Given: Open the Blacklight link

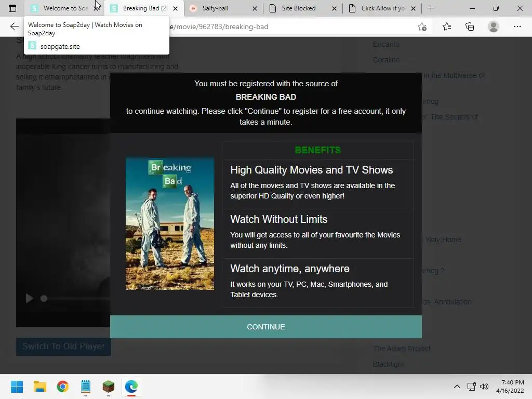Looking at the screenshot, I should (388, 364).
